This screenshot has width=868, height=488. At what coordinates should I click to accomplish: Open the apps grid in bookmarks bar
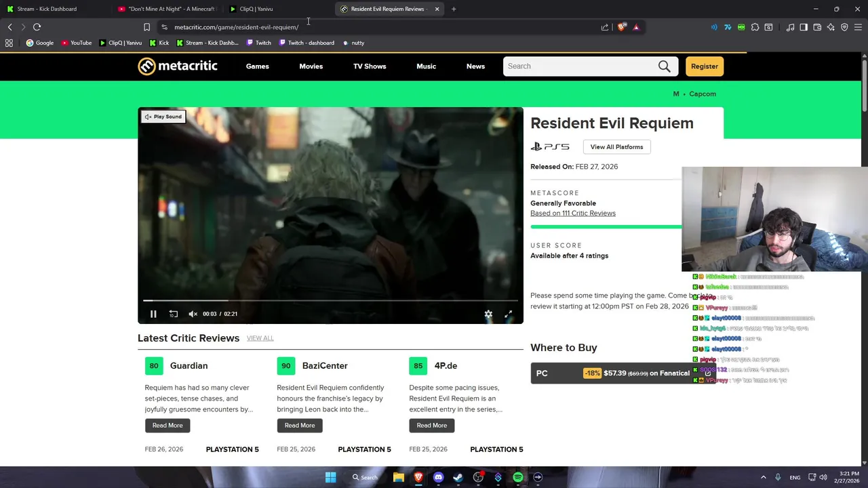tap(9, 43)
